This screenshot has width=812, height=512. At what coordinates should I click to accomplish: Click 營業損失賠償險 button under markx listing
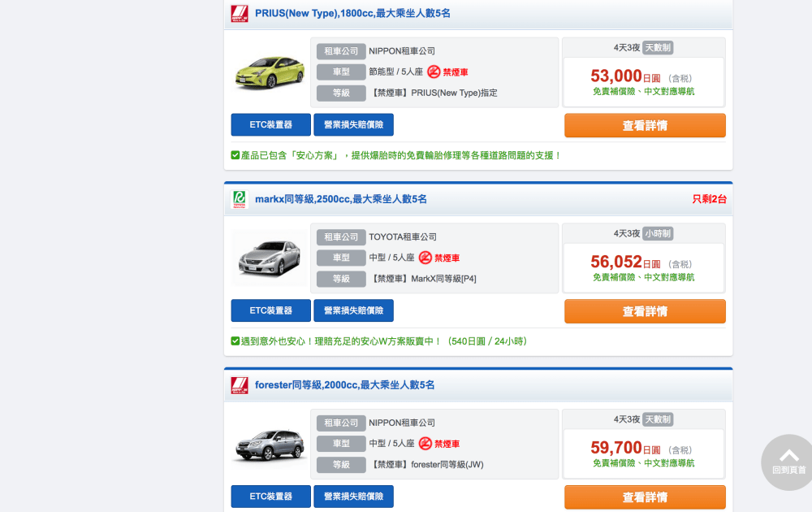[x=353, y=310]
